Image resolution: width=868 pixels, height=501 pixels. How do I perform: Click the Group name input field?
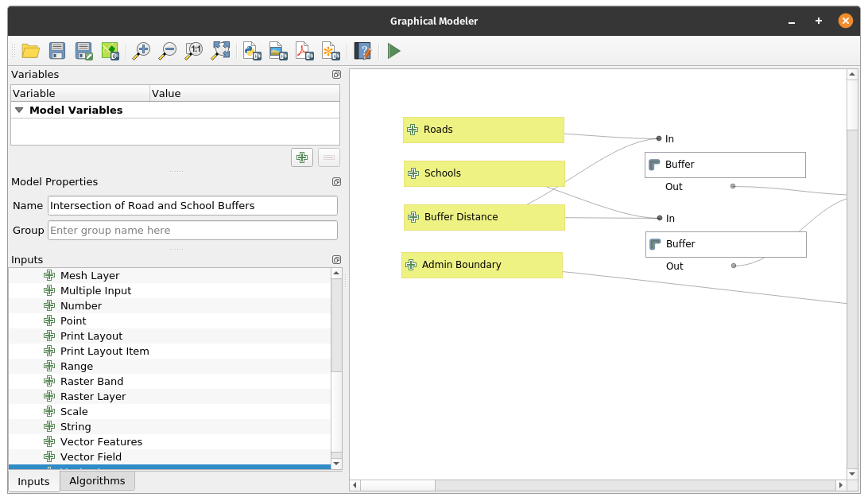click(x=192, y=231)
